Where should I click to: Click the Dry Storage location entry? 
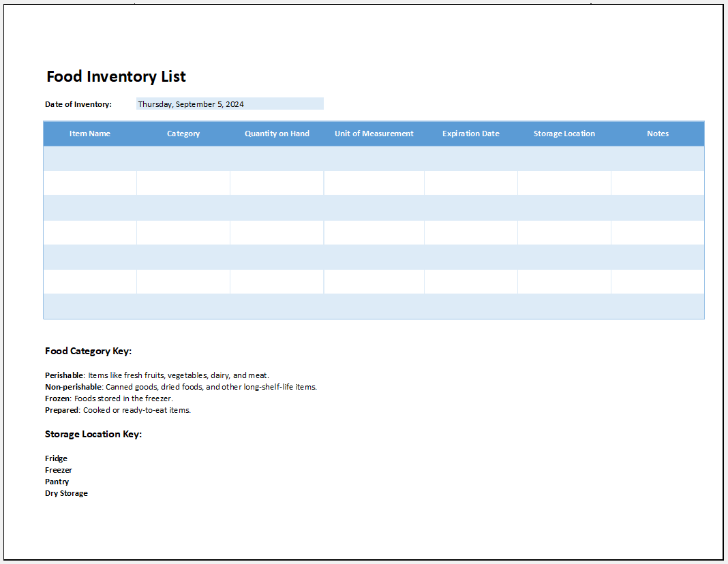pyautogui.click(x=66, y=493)
